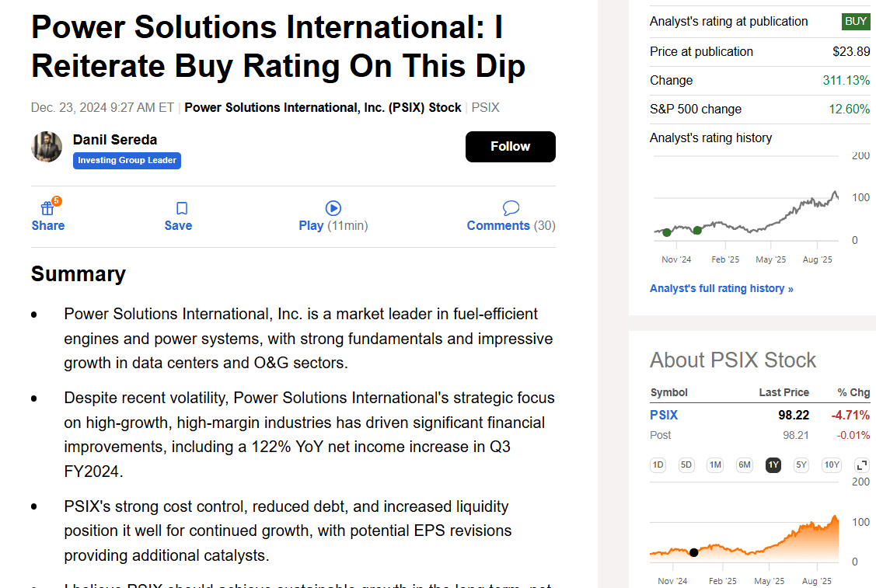This screenshot has height=588, width=876.
Task: Click the author's profile photo
Action: (46, 147)
